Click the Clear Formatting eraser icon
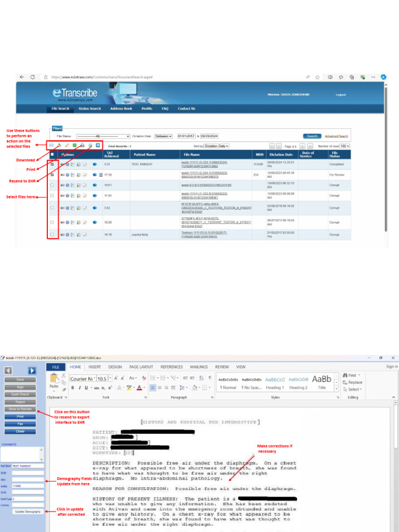 point(144,378)
